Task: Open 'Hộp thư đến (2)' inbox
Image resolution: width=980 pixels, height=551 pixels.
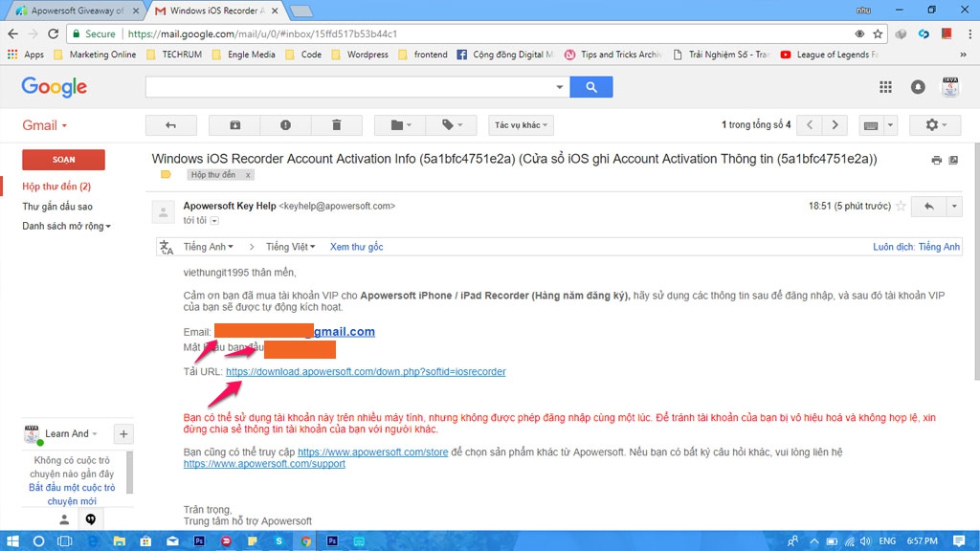Action: tap(56, 187)
